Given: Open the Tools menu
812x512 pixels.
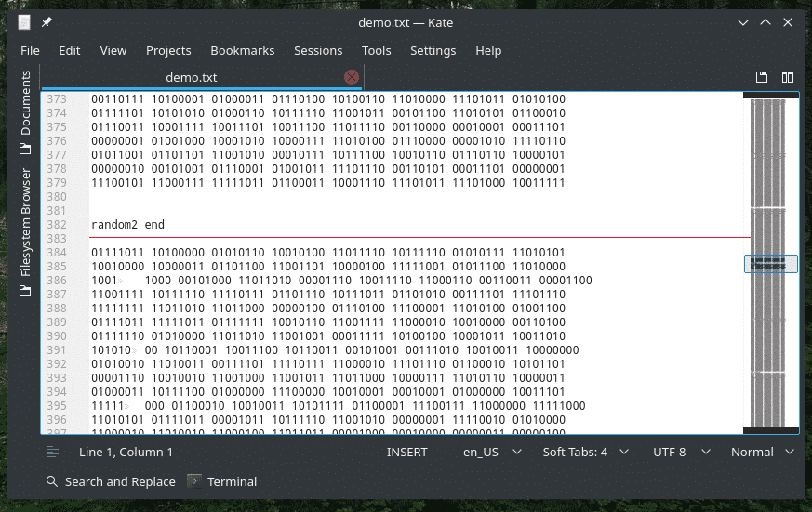Looking at the screenshot, I should (x=376, y=51).
